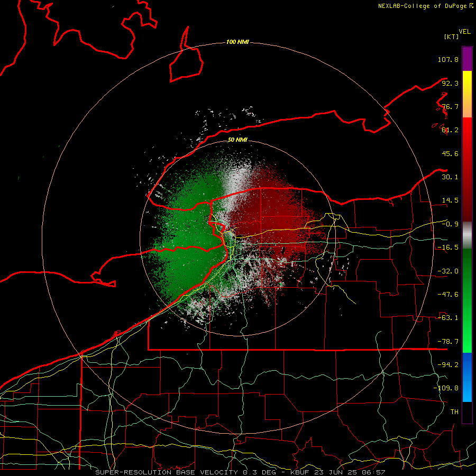Click the -94.2 legend value
The height and width of the screenshot is (476, 476).
pos(448,365)
